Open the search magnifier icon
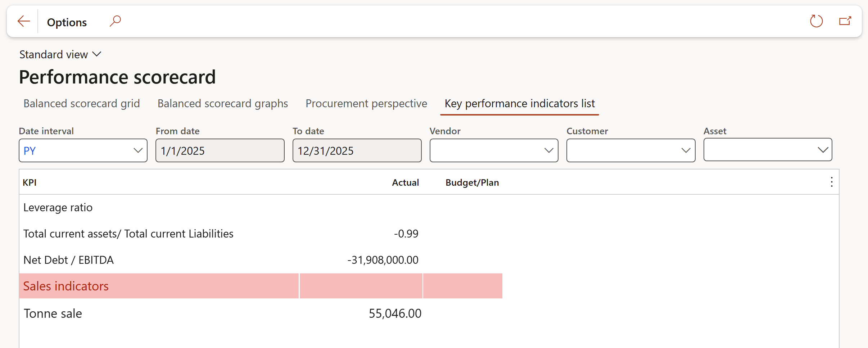The height and width of the screenshot is (348, 868). 115,21
